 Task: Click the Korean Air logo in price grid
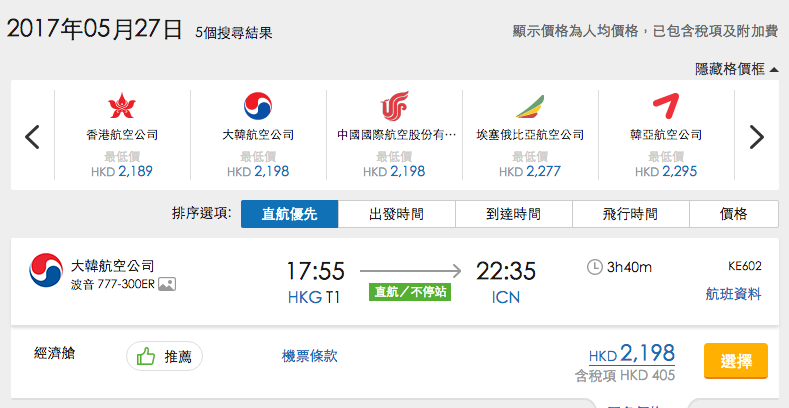coord(258,106)
